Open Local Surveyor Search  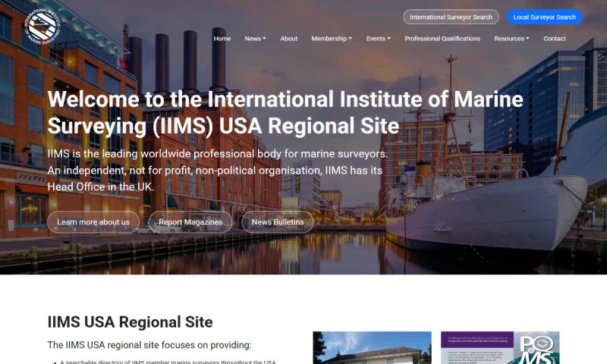pyautogui.click(x=544, y=17)
